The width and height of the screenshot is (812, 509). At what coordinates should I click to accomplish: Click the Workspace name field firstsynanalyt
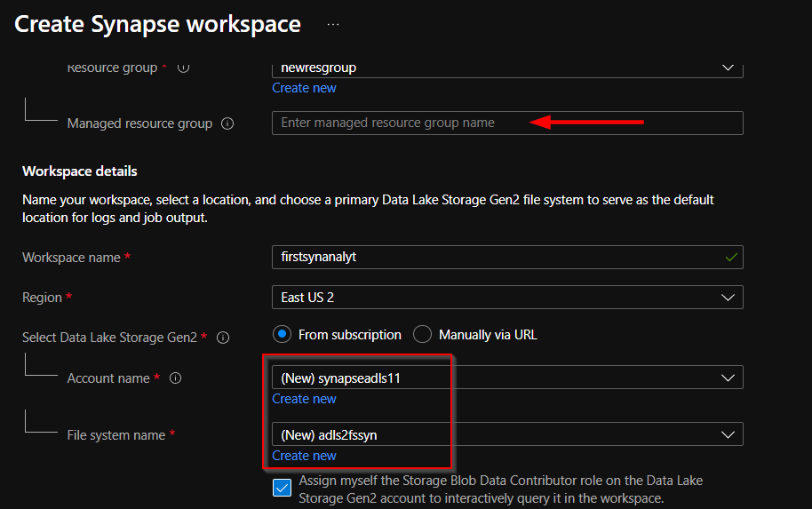click(x=507, y=258)
